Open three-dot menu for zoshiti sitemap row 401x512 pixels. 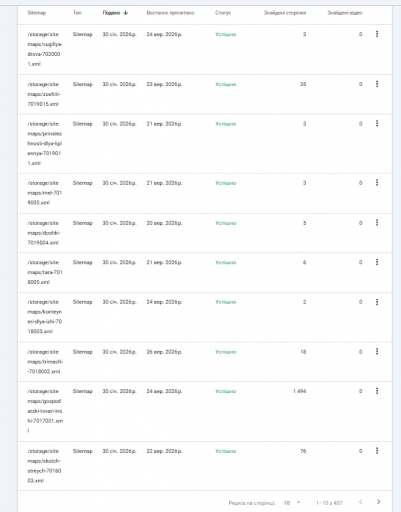[377, 84]
